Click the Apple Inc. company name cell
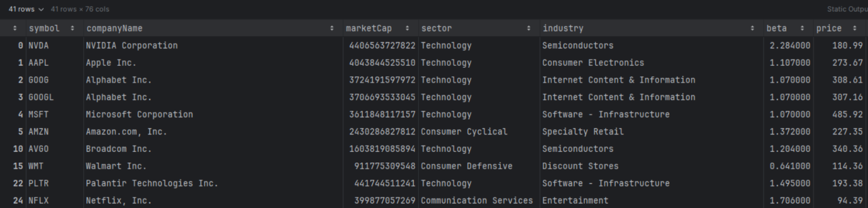 [x=111, y=63]
